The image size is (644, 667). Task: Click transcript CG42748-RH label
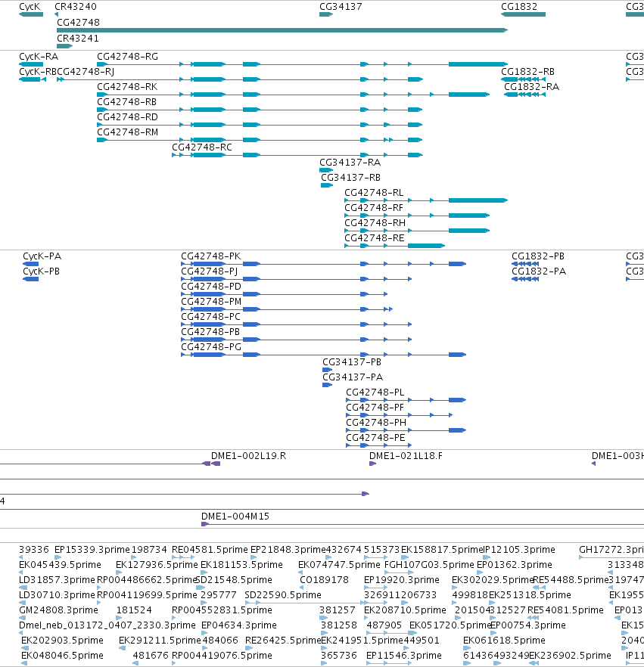click(x=375, y=223)
